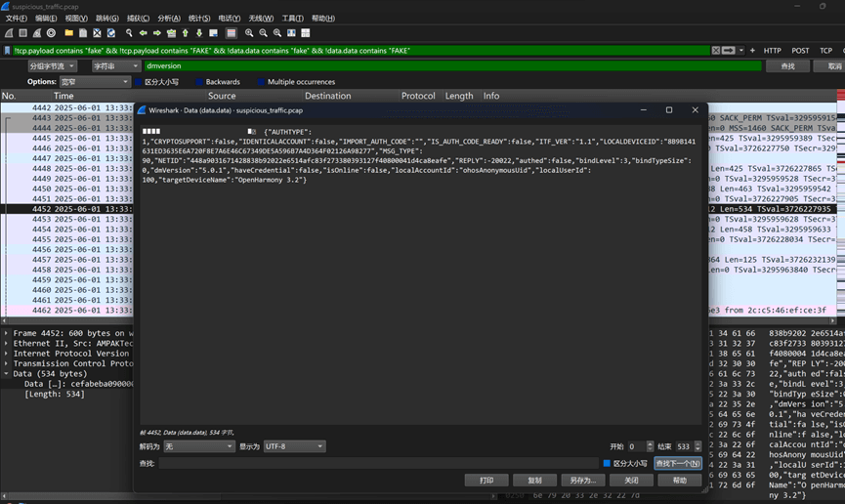Click the reset zoom to normal icon
Image resolution: width=845 pixels, height=504 pixels.
(277, 33)
